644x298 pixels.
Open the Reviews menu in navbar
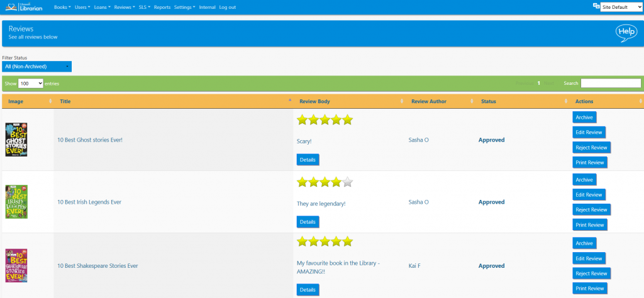pyautogui.click(x=125, y=8)
